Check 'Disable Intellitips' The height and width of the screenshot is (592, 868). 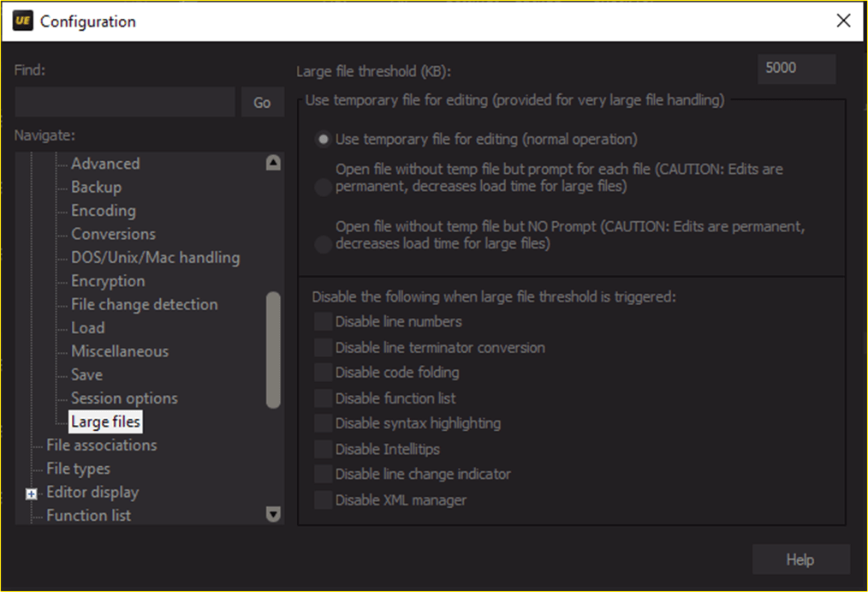(x=323, y=449)
